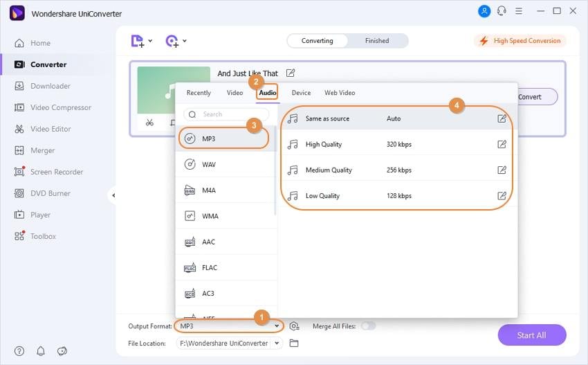Click the scissors trim icon
588x365 pixels.
point(149,123)
